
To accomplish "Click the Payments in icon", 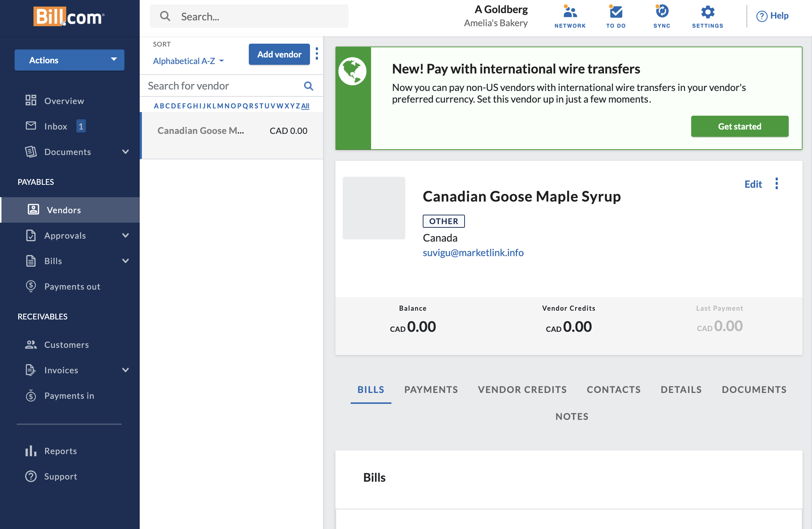I will click(x=31, y=395).
